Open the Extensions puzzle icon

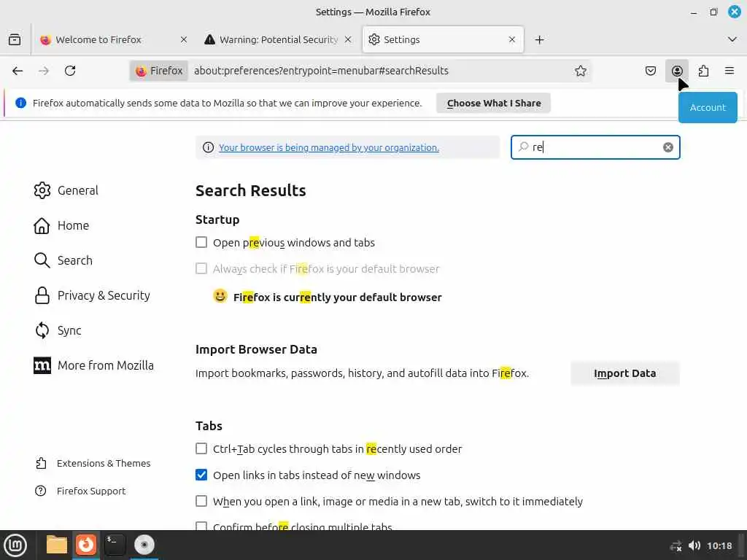(x=703, y=71)
